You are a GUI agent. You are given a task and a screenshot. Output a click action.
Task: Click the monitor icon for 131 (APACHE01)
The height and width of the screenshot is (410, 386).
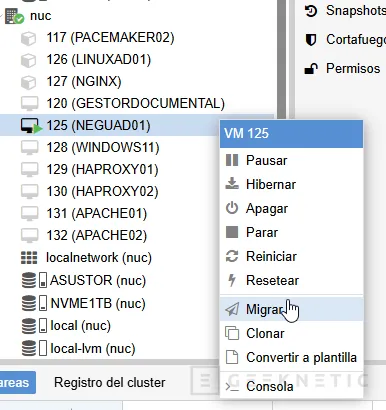click(30, 214)
